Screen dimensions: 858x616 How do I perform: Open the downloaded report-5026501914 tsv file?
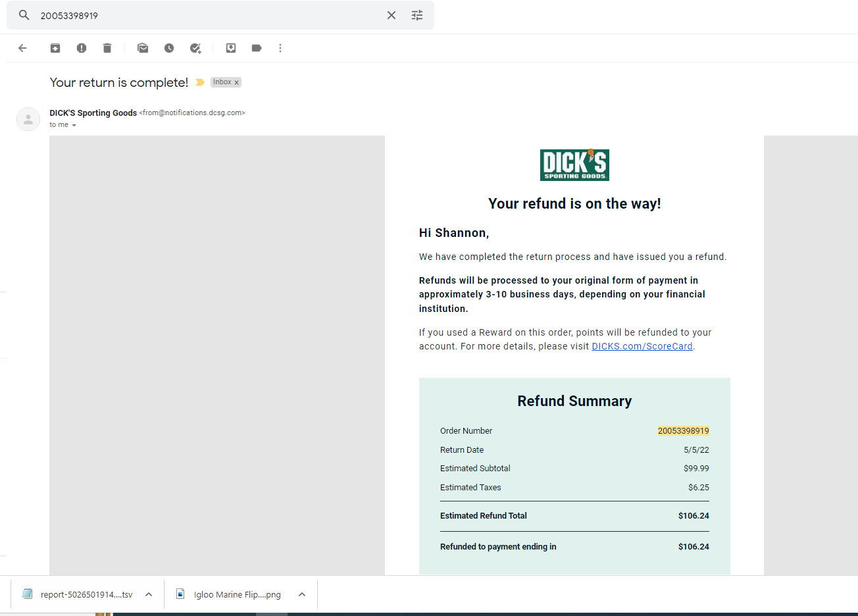78,594
